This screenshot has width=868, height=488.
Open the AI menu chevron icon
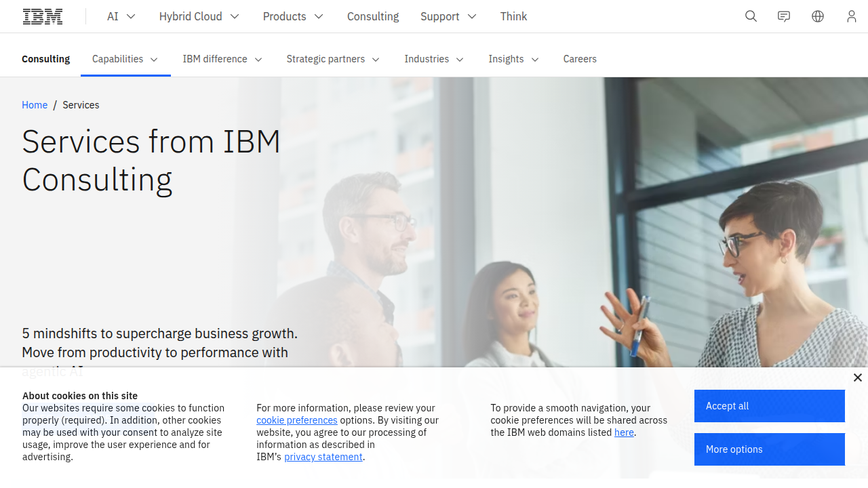(x=130, y=16)
